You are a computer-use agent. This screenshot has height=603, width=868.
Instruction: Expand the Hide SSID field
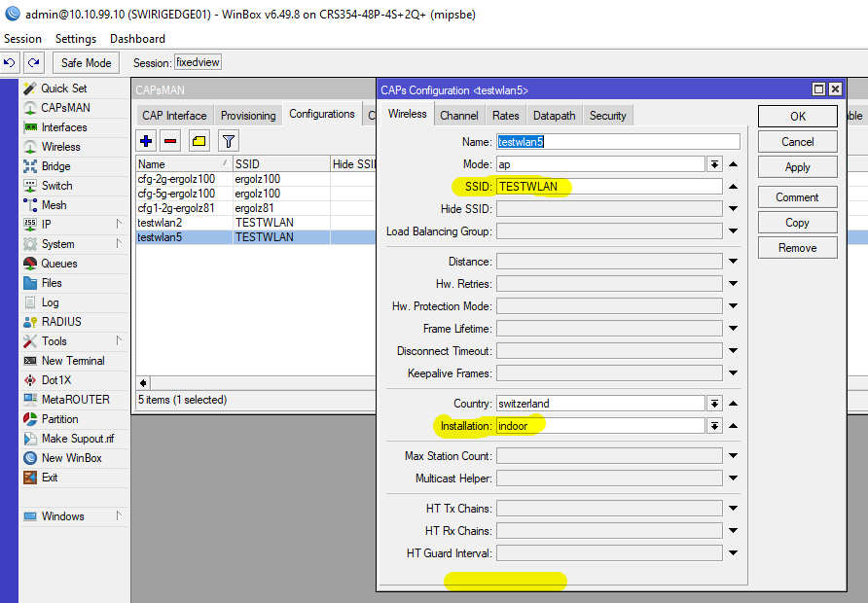tap(733, 209)
